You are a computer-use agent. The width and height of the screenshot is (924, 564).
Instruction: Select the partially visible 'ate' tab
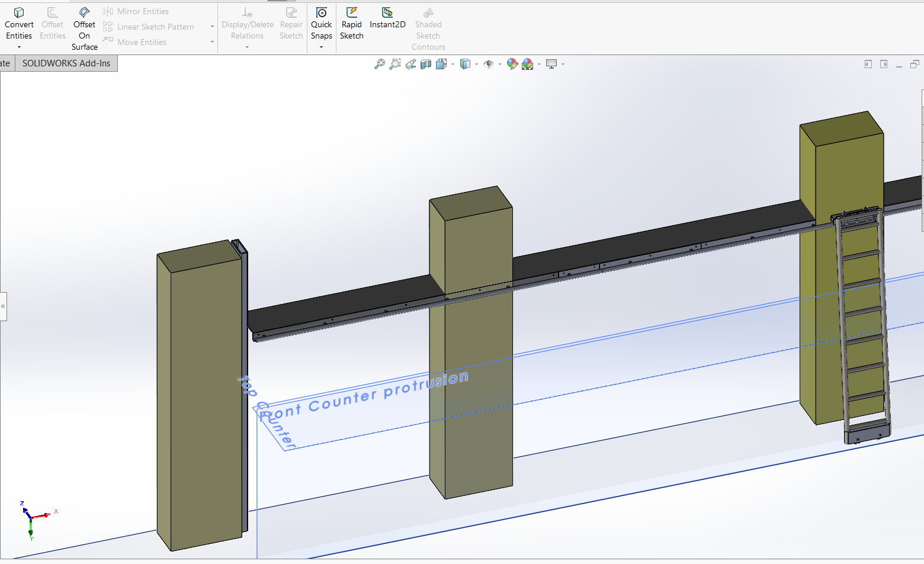pyautogui.click(x=6, y=63)
